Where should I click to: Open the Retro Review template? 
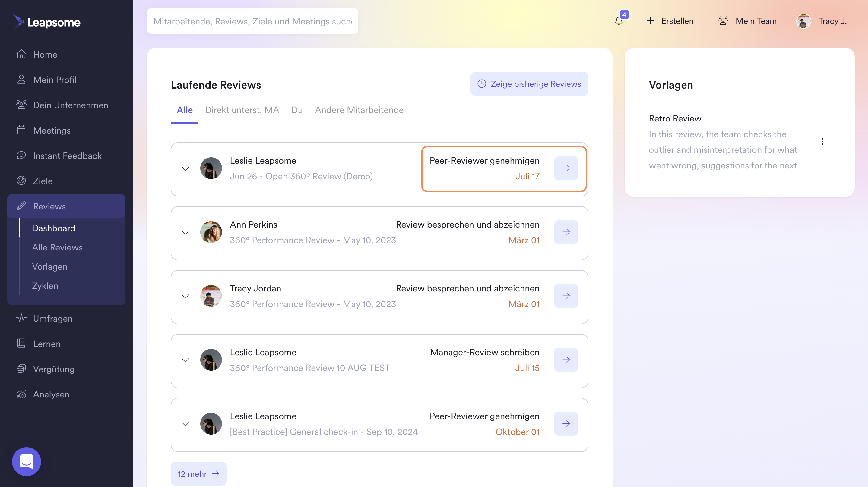coord(675,118)
